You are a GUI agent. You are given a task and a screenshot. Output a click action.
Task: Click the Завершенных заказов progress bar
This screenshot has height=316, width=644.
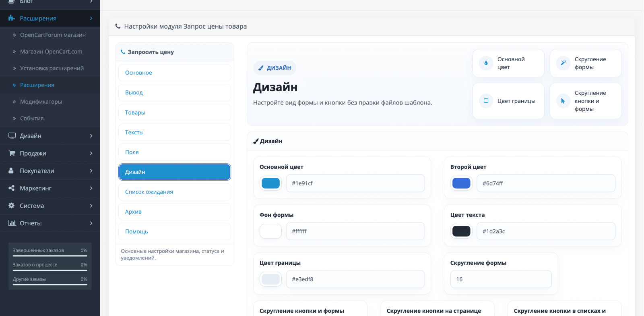(50, 256)
